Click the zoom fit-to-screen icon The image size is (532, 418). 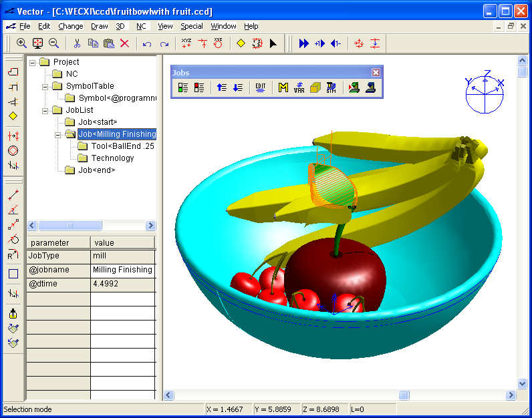tap(37, 43)
